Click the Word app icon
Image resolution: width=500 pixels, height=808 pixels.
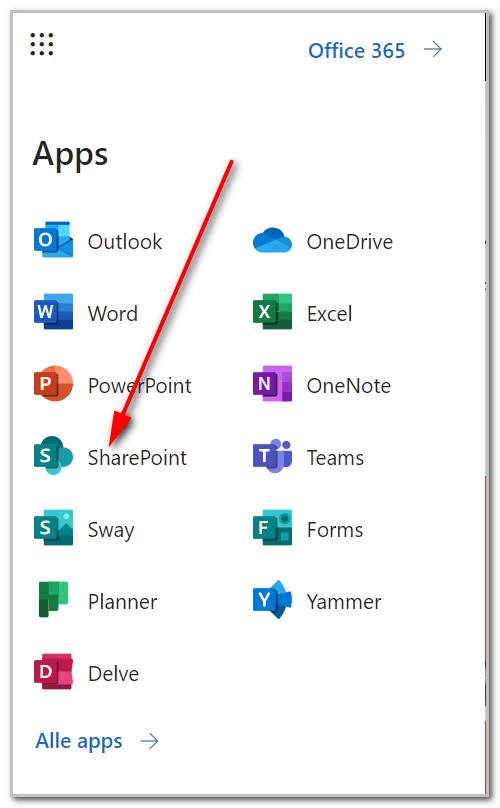(53, 312)
